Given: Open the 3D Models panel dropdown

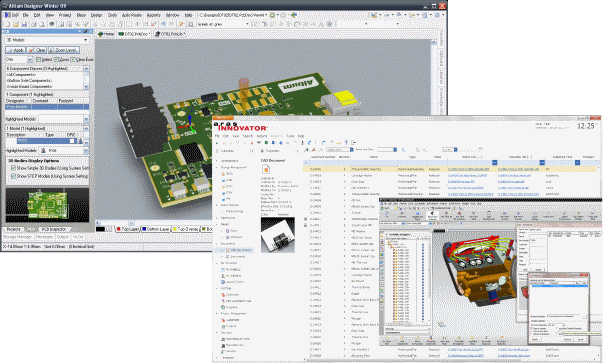Looking at the screenshot, I should (85, 40).
